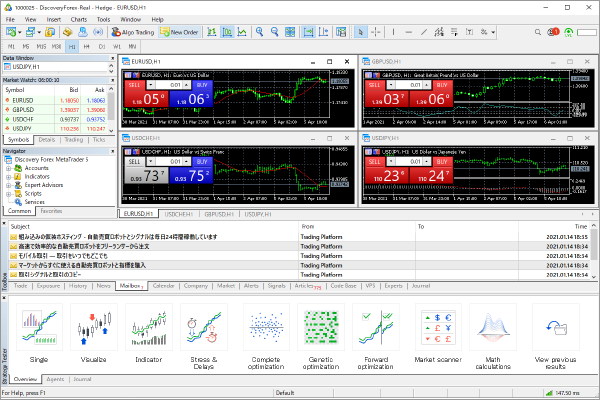Open the chart templates icon

click(341, 32)
